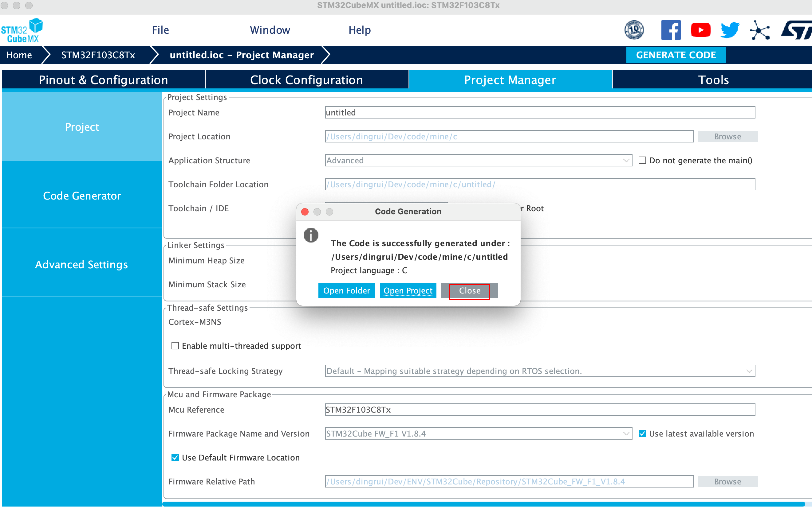The height and width of the screenshot is (509, 812).
Task: Click Open Folder button in dialog
Action: (346, 290)
